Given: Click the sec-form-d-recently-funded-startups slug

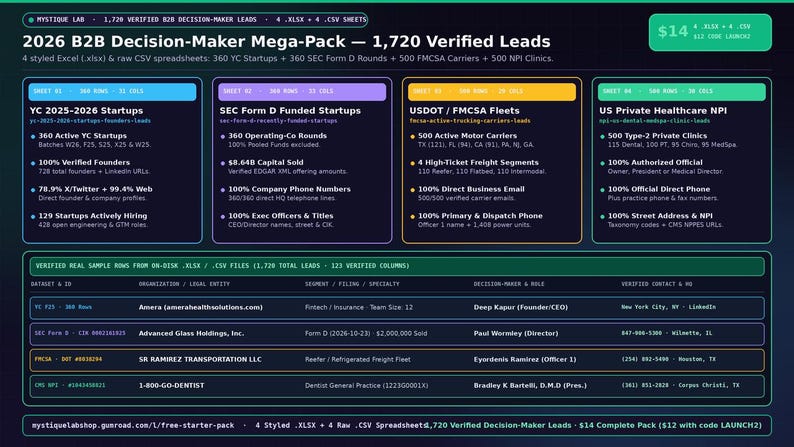Looking at the screenshot, I should [x=278, y=121].
